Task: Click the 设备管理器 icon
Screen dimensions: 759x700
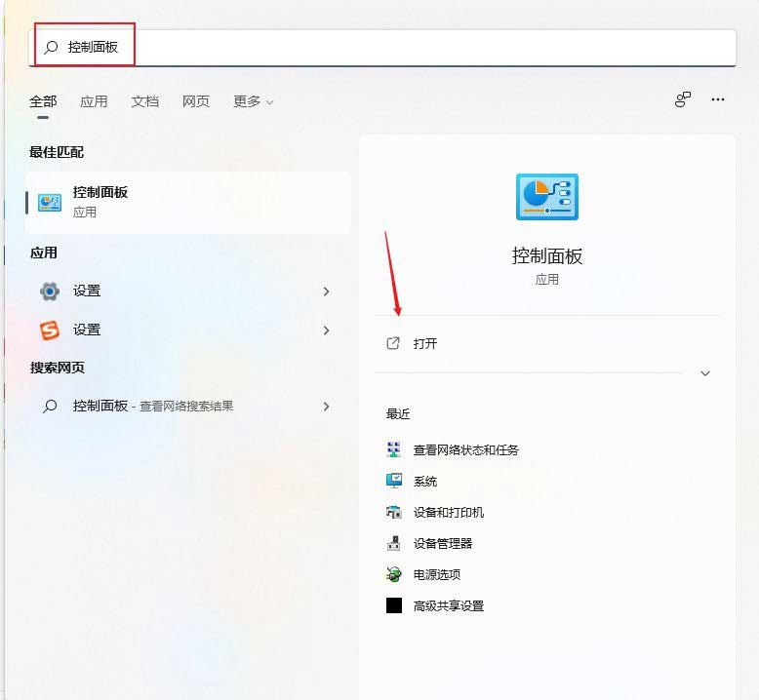Action: (393, 543)
